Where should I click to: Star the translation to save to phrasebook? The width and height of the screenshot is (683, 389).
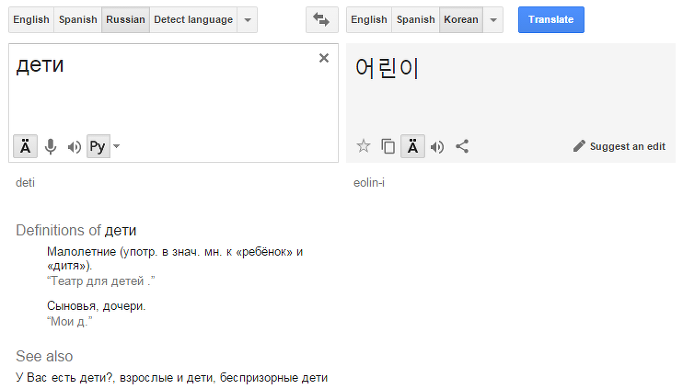(x=363, y=146)
